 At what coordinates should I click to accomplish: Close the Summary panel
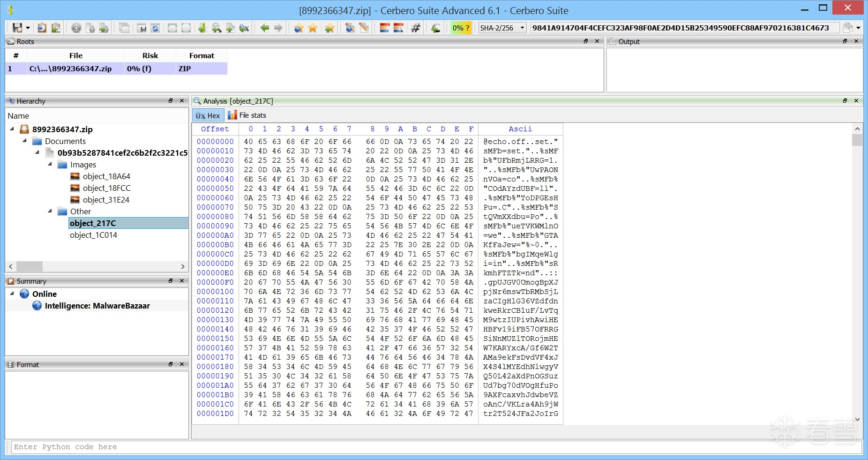pyautogui.click(x=182, y=281)
